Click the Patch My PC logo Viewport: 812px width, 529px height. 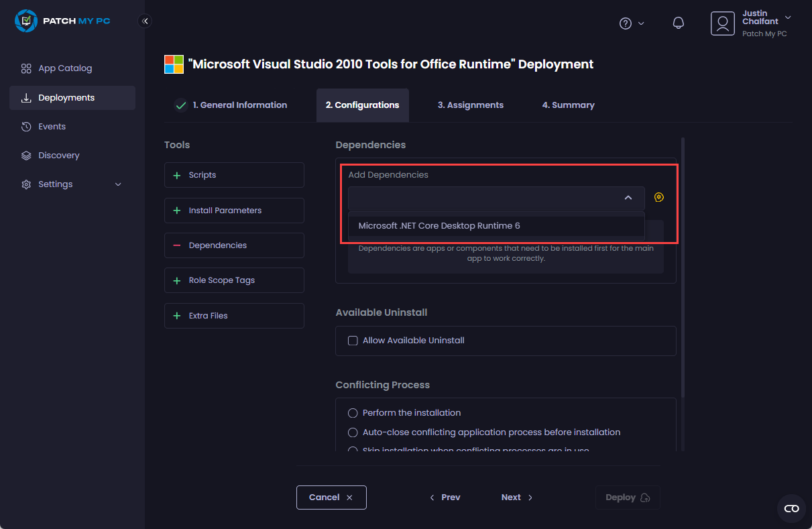62,21
